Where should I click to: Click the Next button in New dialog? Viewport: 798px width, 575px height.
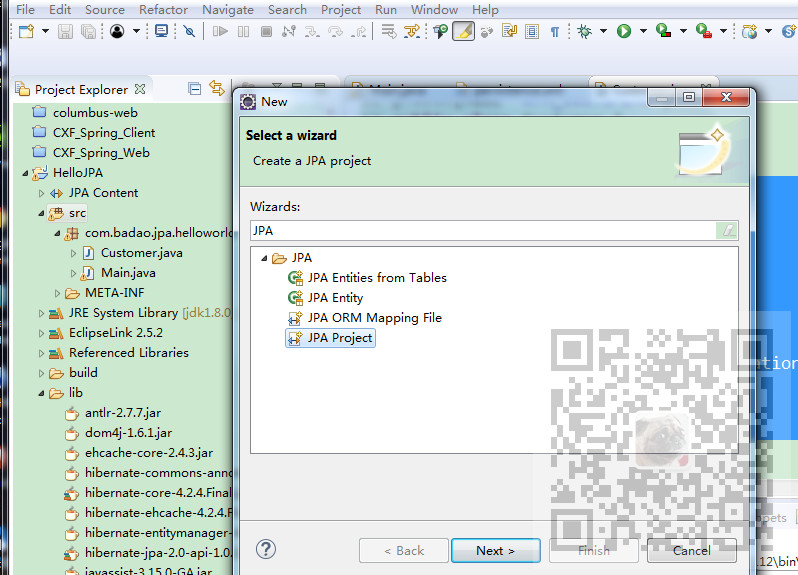496,551
